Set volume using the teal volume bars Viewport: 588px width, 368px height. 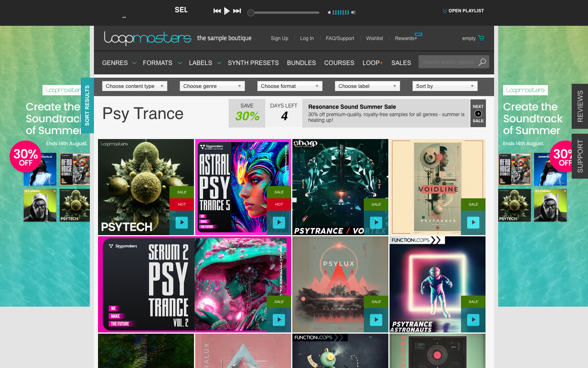[341, 12]
